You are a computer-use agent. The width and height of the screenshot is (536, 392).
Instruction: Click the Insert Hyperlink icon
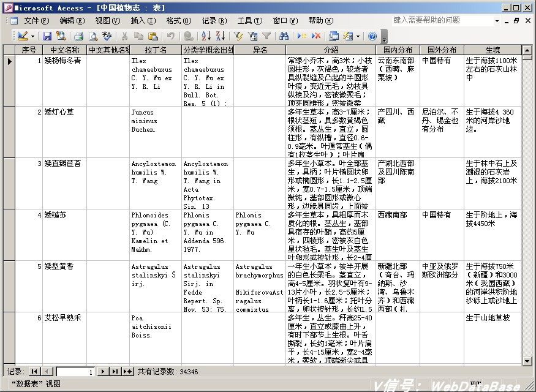pos(188,36)
